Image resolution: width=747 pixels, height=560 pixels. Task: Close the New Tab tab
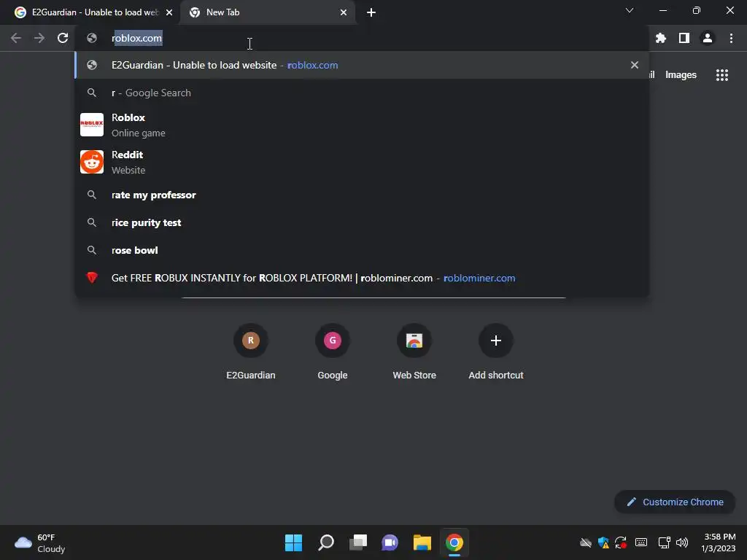tap(344, 12)
